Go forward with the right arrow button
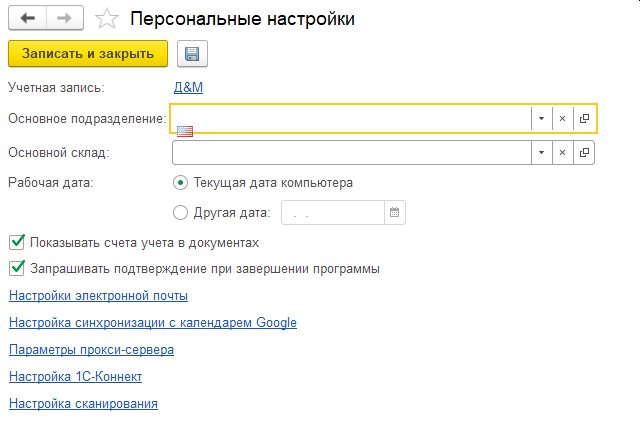The width and height of the screenshot is (640, 439). [65, 18]
